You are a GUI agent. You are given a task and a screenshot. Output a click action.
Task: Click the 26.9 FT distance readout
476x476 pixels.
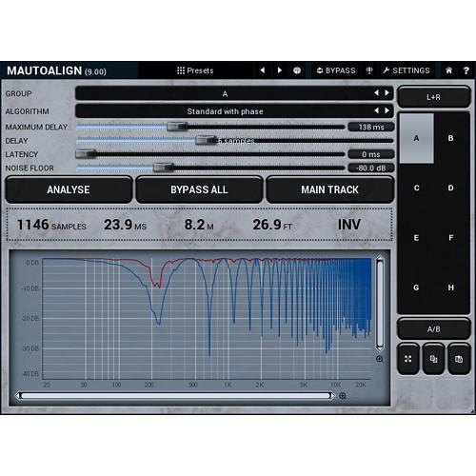(x=272, y=225)
